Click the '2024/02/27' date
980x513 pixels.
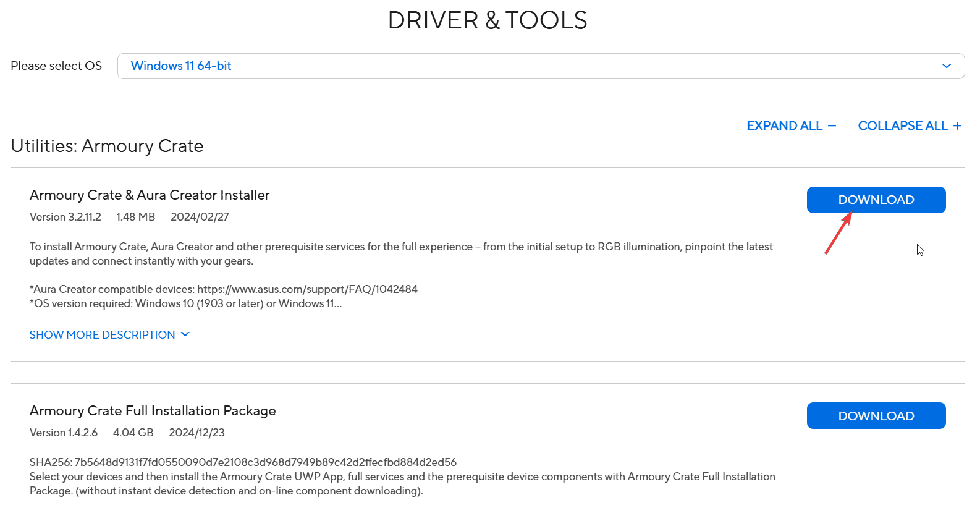200,217
